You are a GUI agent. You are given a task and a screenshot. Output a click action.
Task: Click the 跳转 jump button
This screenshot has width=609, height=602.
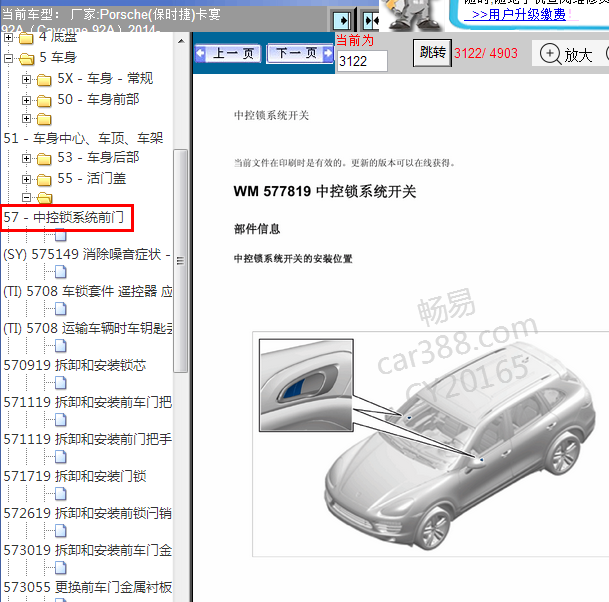click(432, 52)
